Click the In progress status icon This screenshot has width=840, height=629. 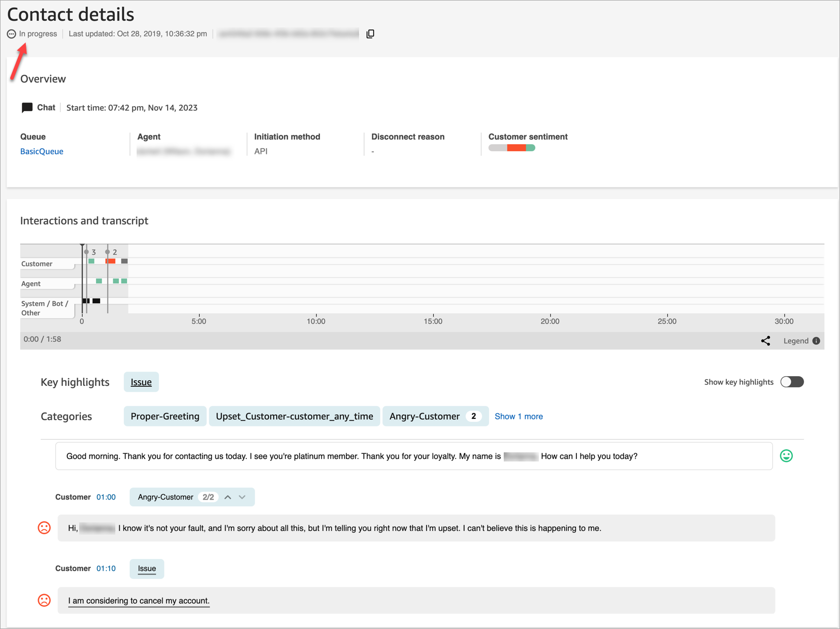(11, 34)
